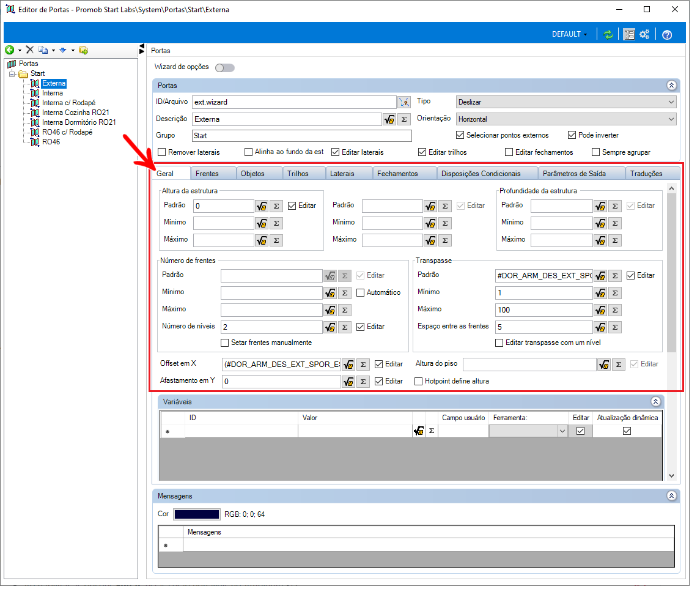Click the green back arrow icon
The width and height of the screenshot is (700, 600).
pos(9,51)
